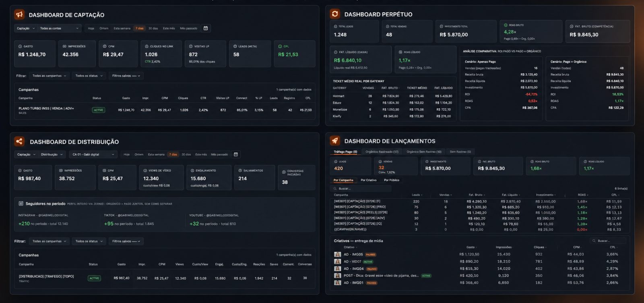Screen dimensions: 644x303
Task: Click the Fat. Líquido (Caixa) card icon
Action: 336,52
